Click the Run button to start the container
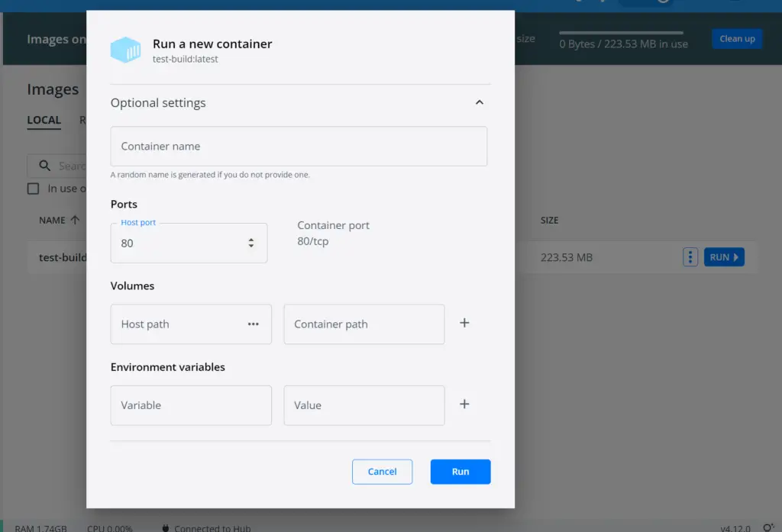Viewport: 782px width, 532px height. point(460,471)
